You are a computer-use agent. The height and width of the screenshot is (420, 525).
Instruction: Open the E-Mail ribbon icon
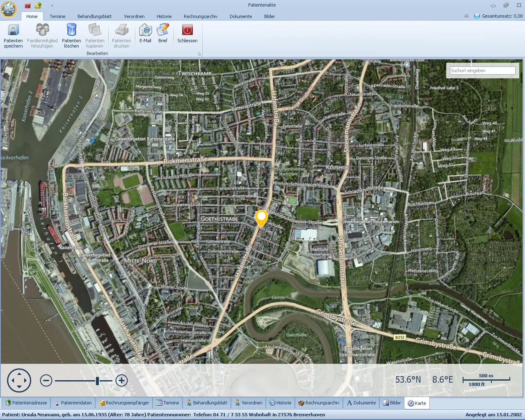tap(145, 30)
